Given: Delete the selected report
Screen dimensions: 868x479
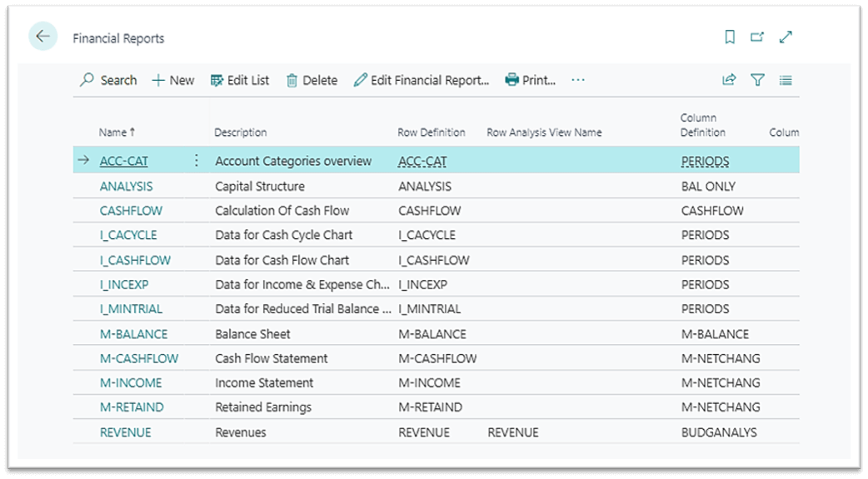Looking at the screenshot, I should (312, 80).
